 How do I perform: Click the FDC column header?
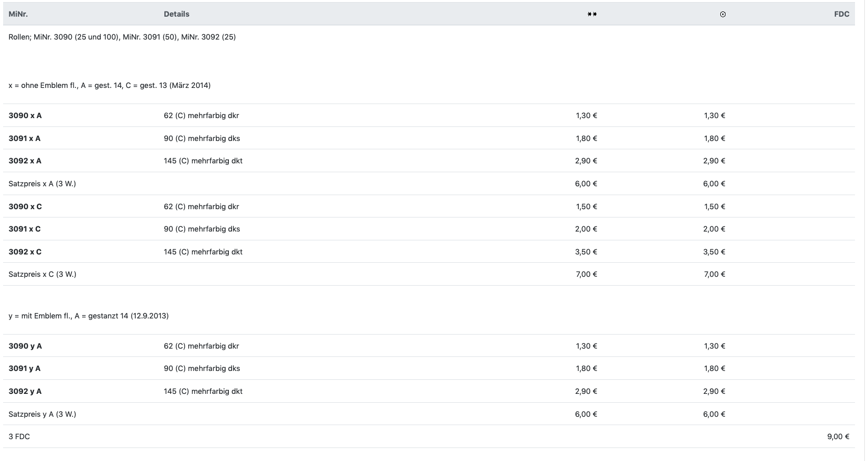pos(841,14)
